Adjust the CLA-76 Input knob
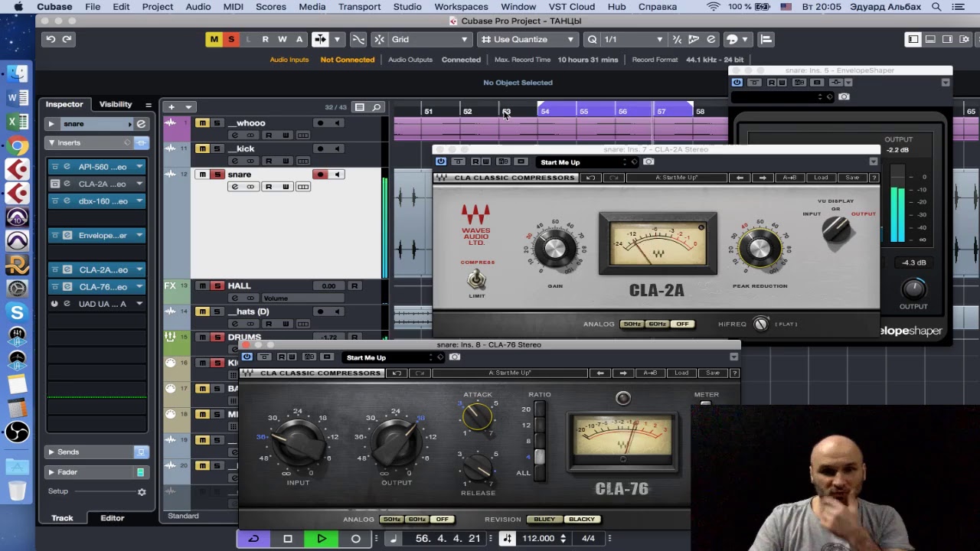Image resolution: width=980 pixels, height=551 pixels. point(298,442)
